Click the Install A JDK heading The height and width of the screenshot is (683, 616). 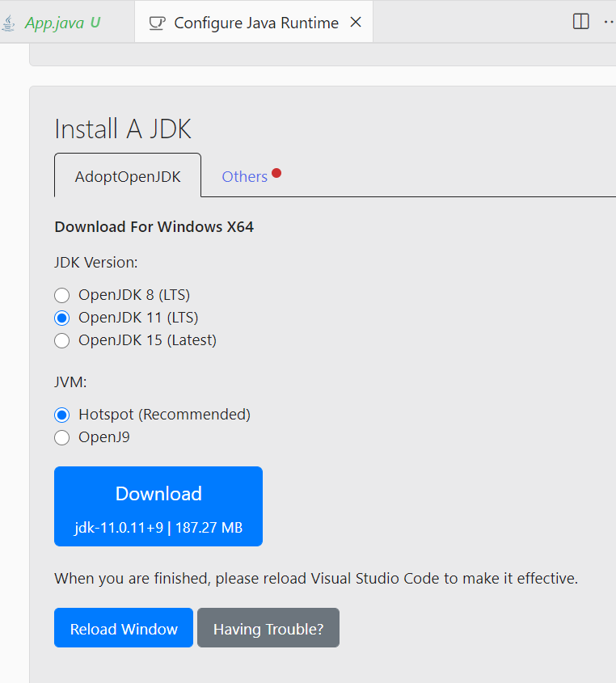tap(123, 129)
